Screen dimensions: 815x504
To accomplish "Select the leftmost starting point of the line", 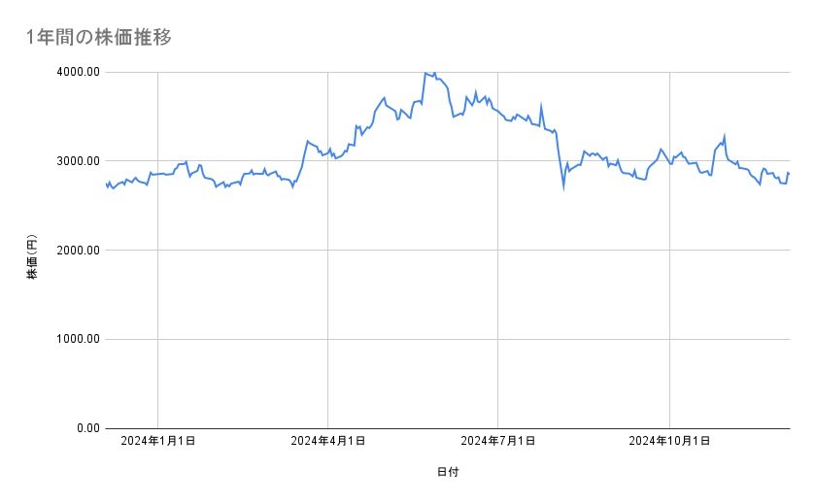I will 106,183.
